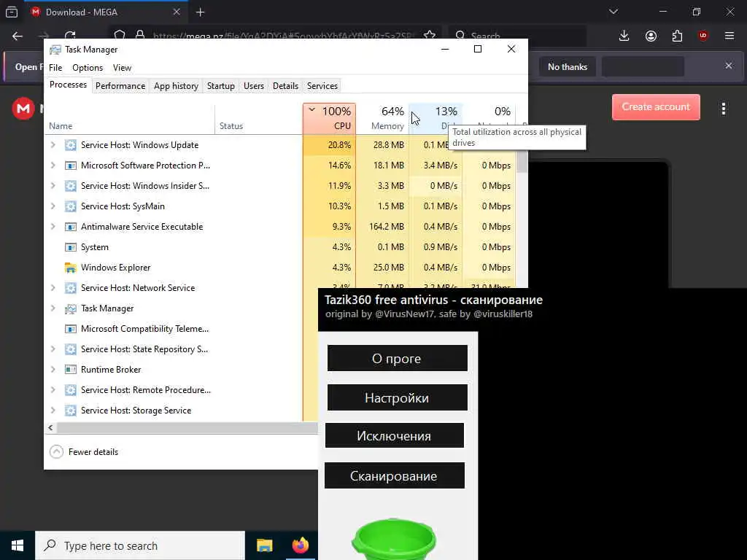
Task: Click the padlock site info icon
Action: coord(140,36)
